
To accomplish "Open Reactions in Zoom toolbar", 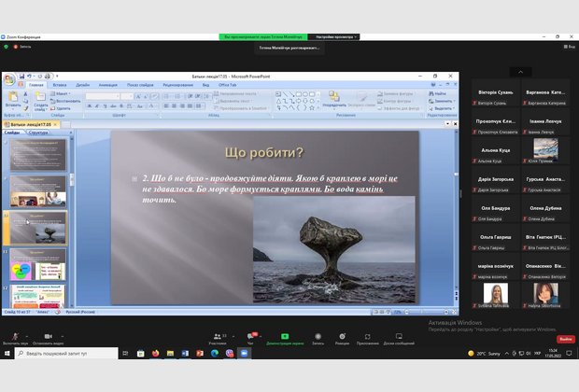I will (x=342, y=336).
